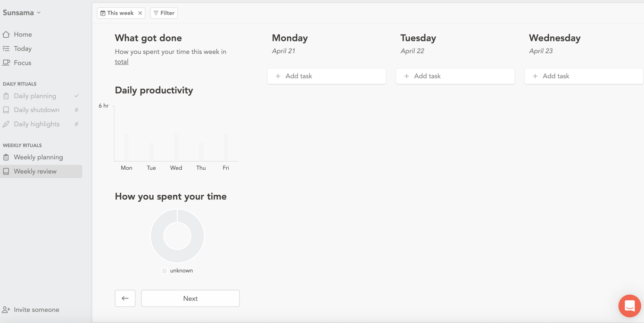Click the Weekly planning clipboard icon
Viewport: 644px width, 323px height.
(x=6, y=157)
